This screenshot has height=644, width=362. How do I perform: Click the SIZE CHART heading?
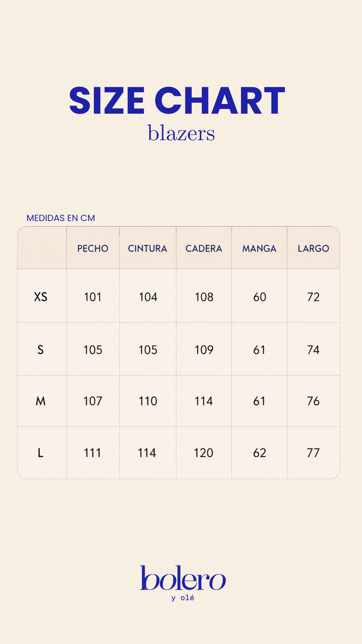(x=177, y=101)
